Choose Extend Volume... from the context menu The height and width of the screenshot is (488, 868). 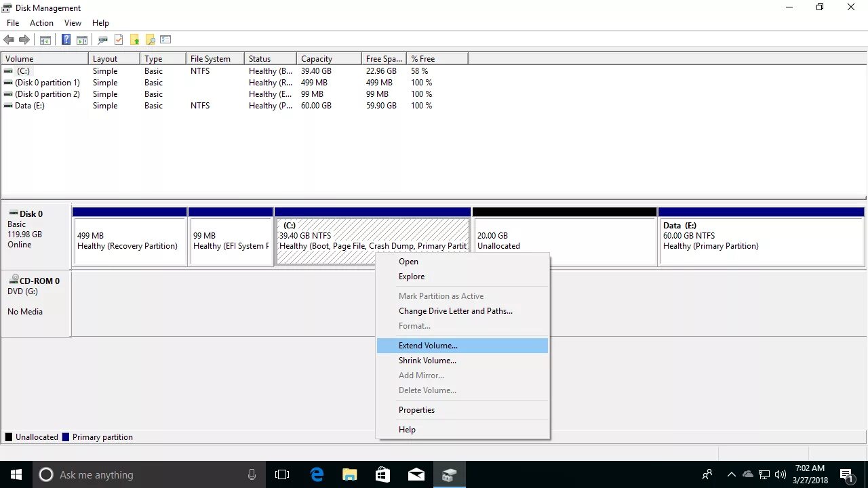pos(462,346)
